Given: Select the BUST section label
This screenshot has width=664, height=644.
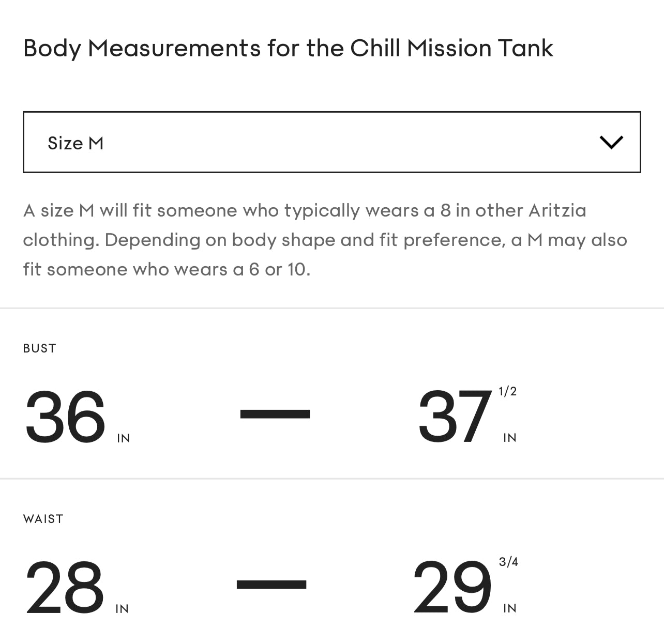Looking at the screenshot, I should 39,348.
